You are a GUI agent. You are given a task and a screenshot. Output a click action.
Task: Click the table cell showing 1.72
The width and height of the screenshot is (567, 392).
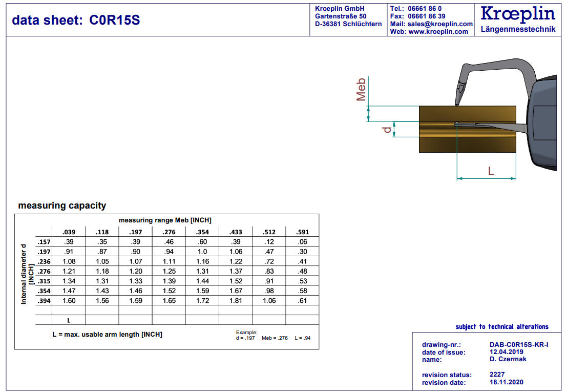202,301
